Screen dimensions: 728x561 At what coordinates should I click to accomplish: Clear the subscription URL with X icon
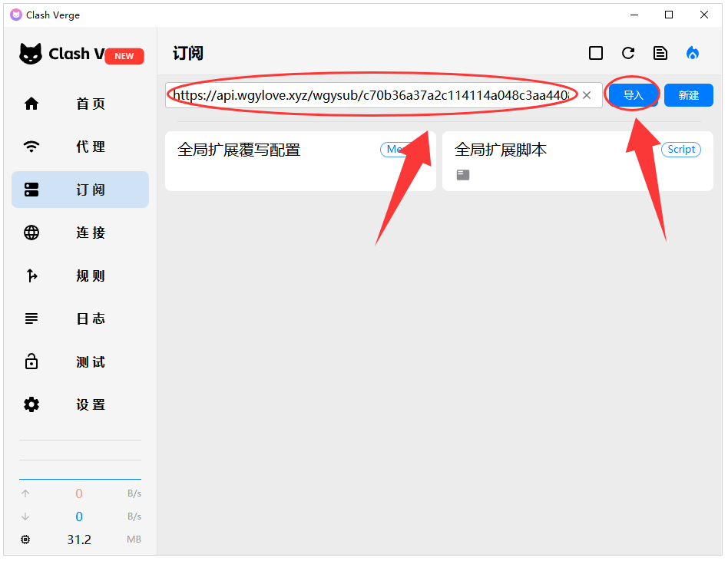click(587, 95)
